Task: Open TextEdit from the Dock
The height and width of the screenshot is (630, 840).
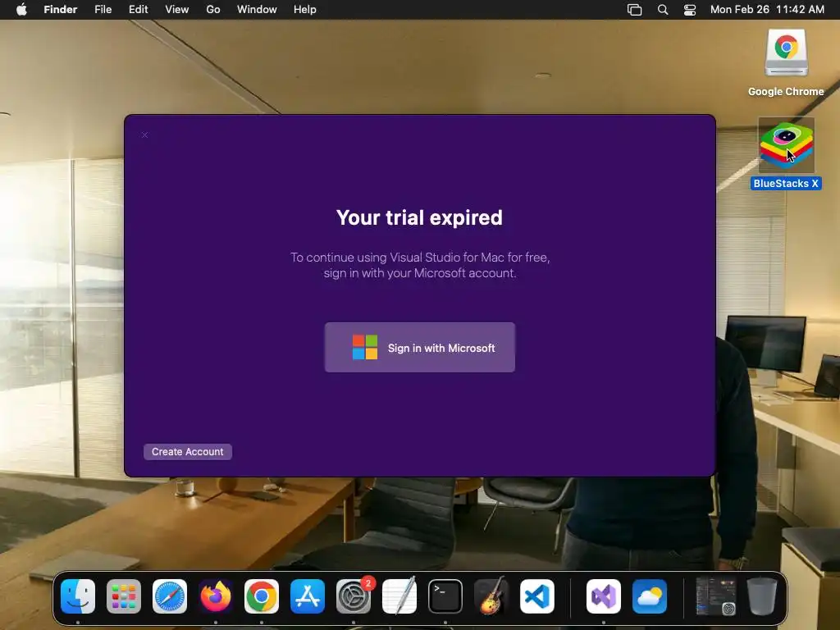Action: click(399, 596)
